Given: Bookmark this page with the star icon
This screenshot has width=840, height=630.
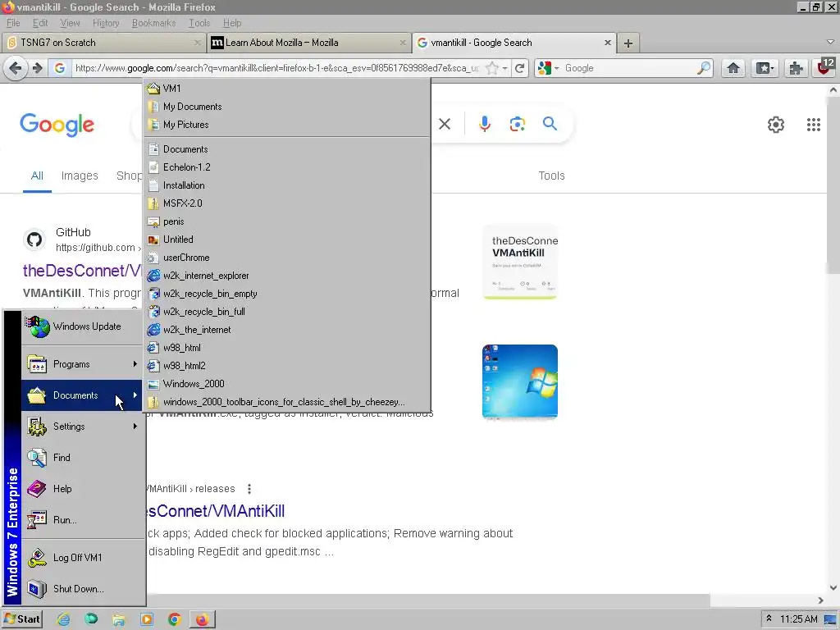Looking at the screenshot, I should pos(492,68).
